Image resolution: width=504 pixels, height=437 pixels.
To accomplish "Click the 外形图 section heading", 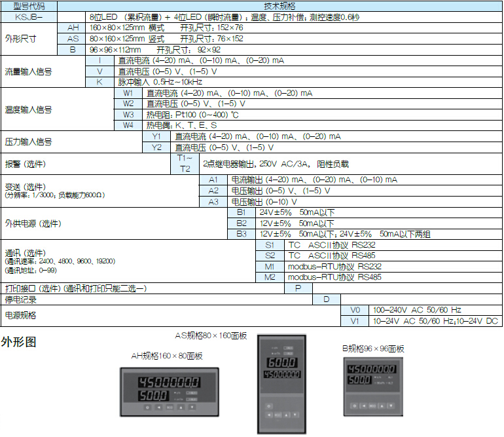I will (x=19, y=341).
